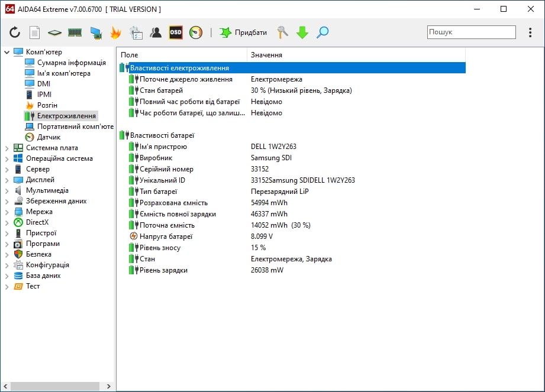545x392 pixels.
Task: Click the green download update arrow
Action: coord(302,33)
